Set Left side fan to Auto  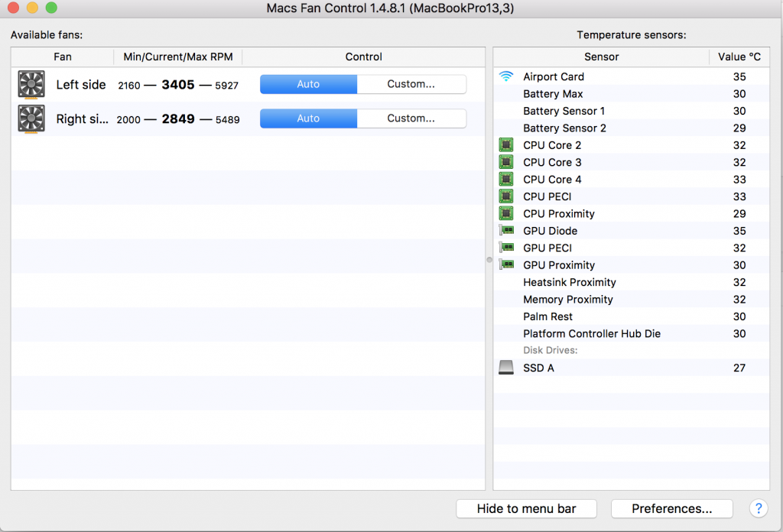(308, 84)
